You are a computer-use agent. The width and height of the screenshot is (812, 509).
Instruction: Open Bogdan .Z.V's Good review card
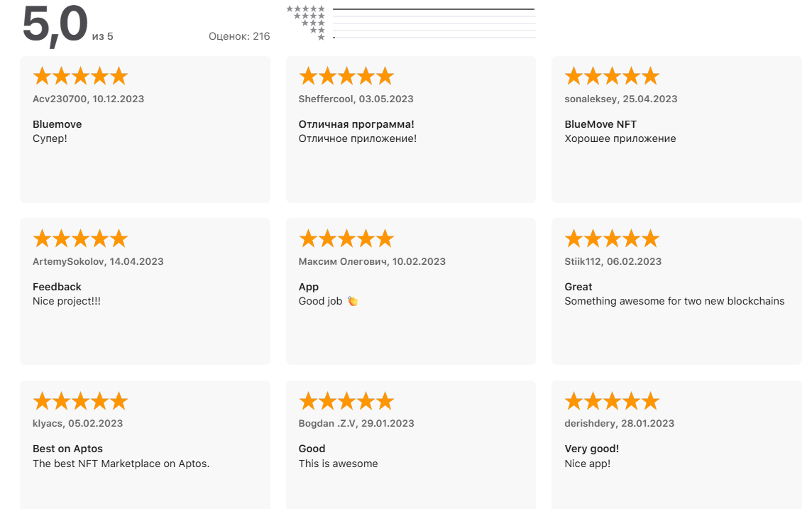[x=411, y=445]
